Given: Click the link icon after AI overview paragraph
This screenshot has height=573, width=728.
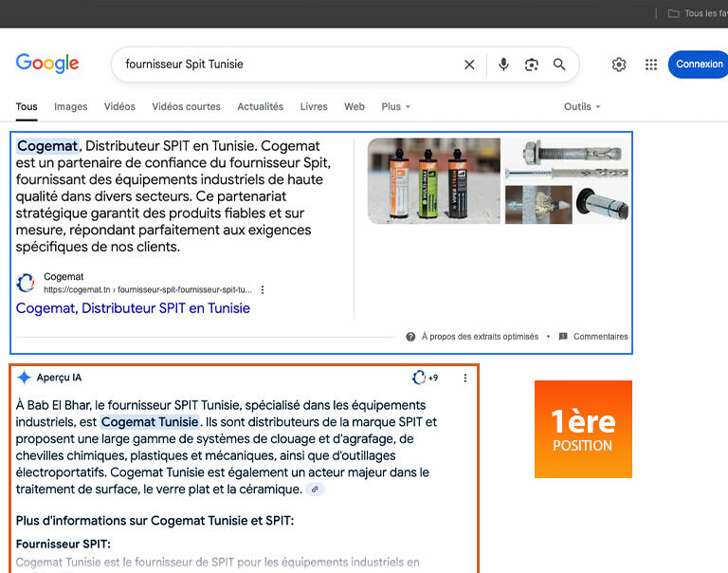Looking at the screenshot, I should pos(316,490).
